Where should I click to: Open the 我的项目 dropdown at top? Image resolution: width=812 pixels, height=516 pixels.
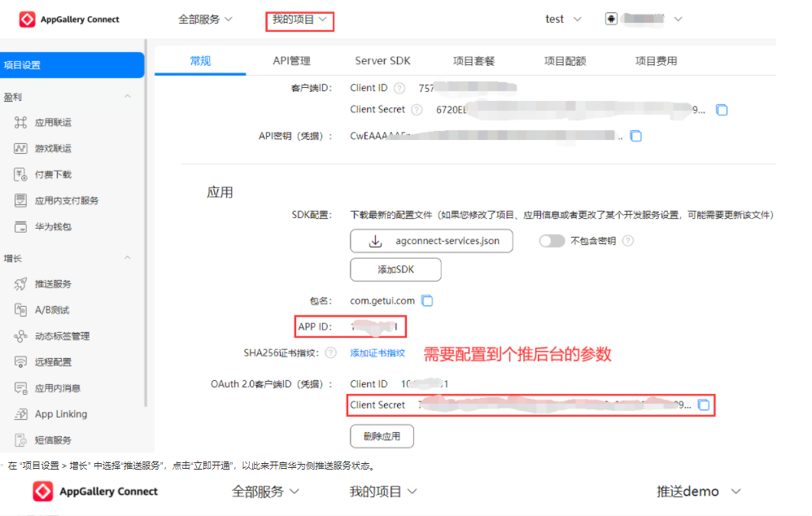coord(299,20)
